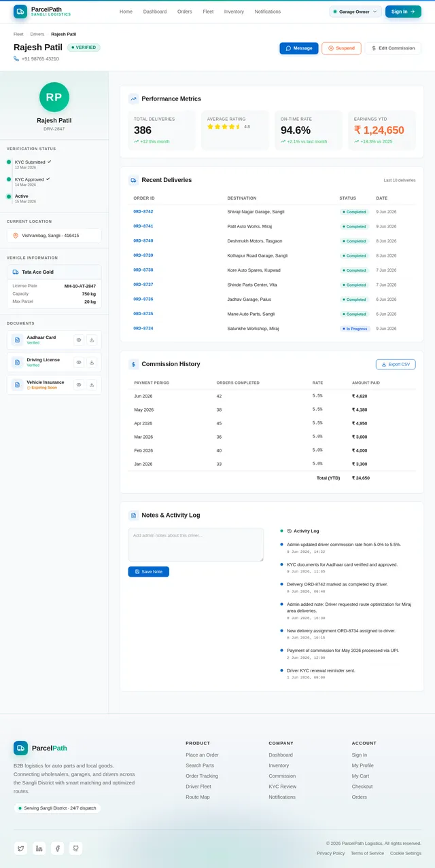The height and width of the screenshot is (868, 435).
Task: Open the LinkedIn social icon in footer
Action: 39,848
